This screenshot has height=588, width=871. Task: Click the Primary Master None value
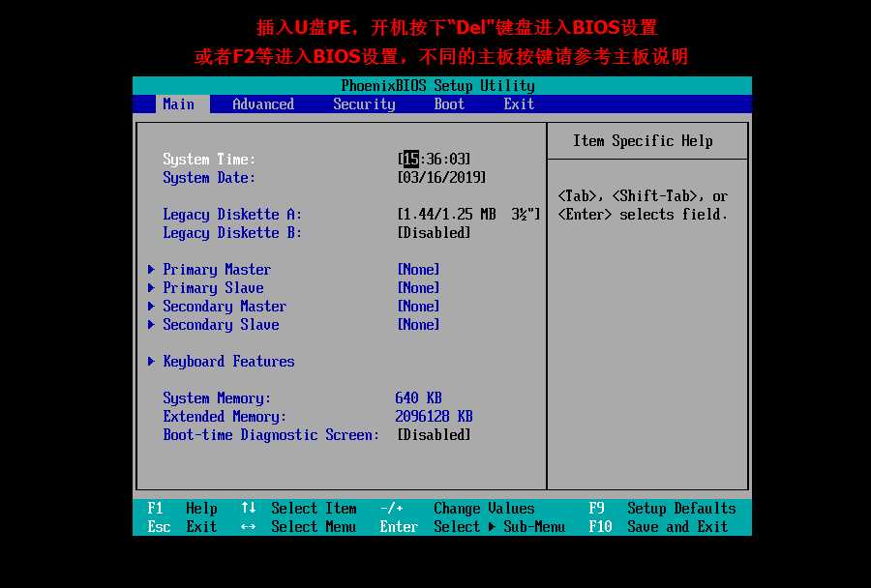click(x=418, y=269)
